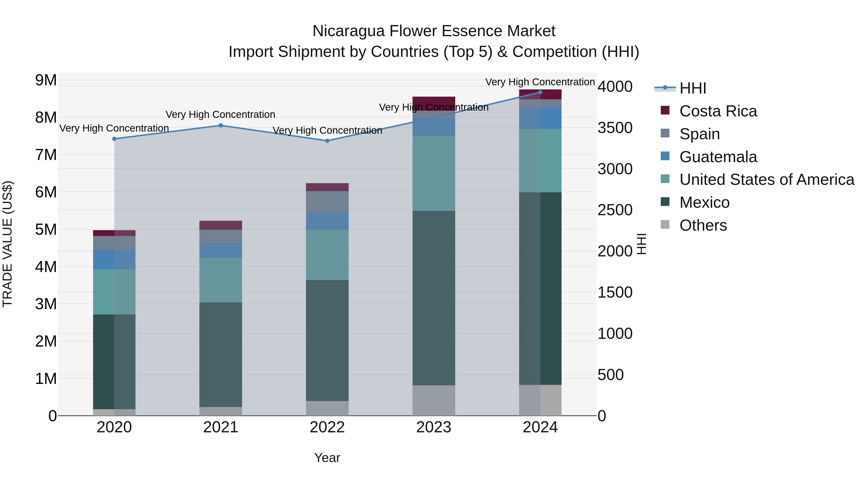Click the 9M left-axis tick label
868x488 pixels.
click(46, 80)
